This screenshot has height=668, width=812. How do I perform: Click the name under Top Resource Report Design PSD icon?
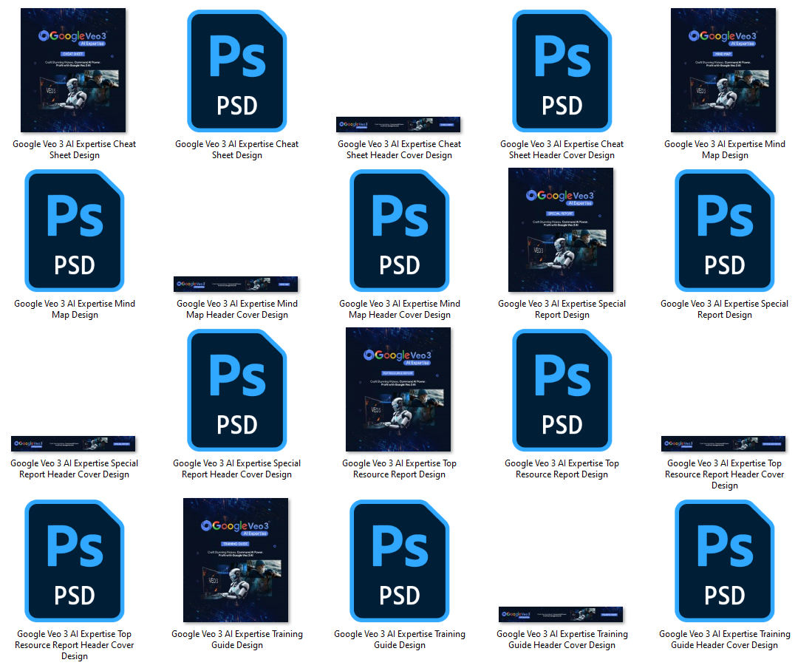tap(562, 468)
